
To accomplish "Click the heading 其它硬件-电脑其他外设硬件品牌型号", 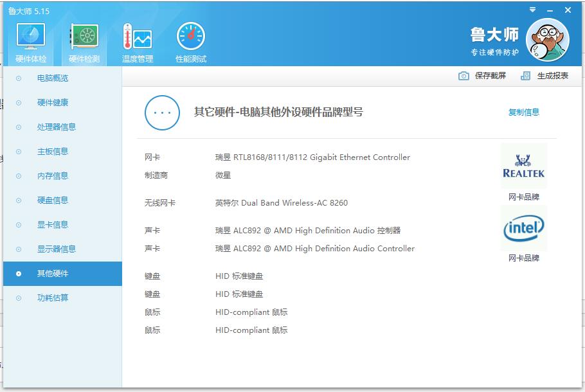I will pos(278,112).
